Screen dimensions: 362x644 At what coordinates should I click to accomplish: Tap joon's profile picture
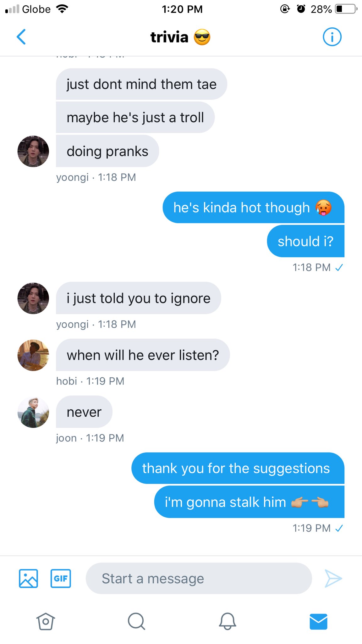pos(33,412)
